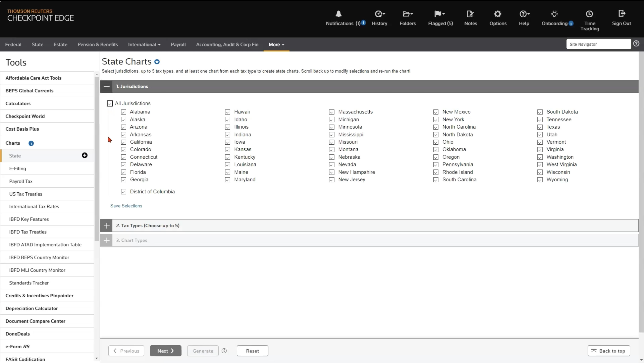Click the Save Selections link
The width and height of the screenshot is (644, 363).
point(126,206)
